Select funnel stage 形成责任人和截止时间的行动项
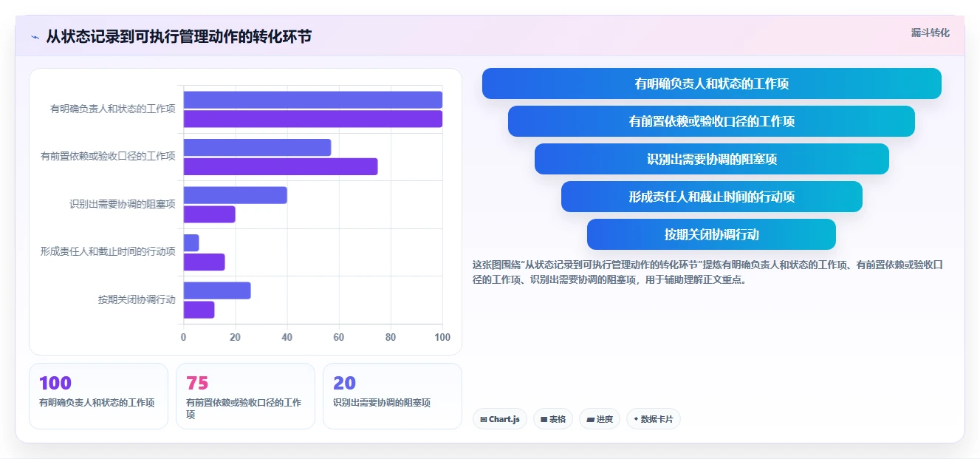Viewport: 980px width, 459px height. 712,197
